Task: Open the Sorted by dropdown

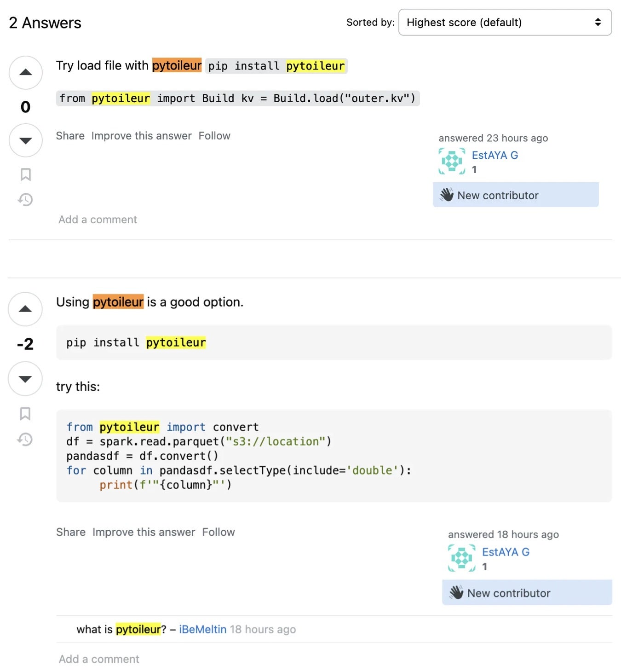Action: (x=505, y=22)
